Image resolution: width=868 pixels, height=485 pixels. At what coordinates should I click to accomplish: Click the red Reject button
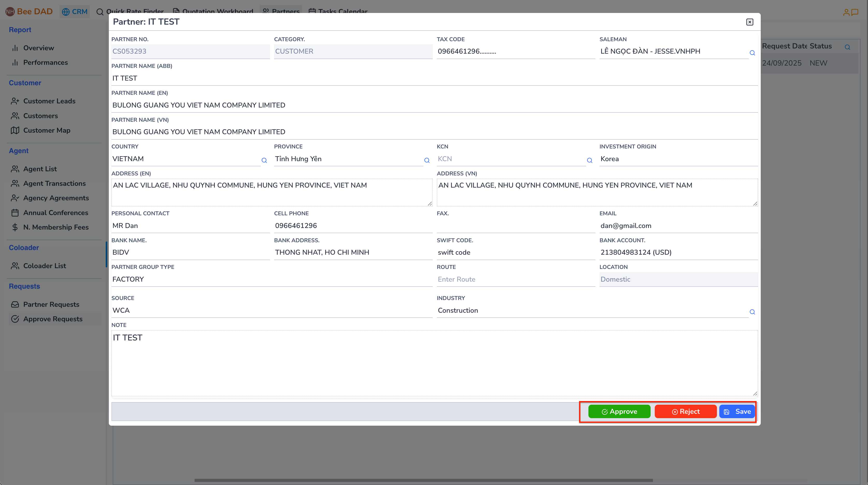pos(685,411)
